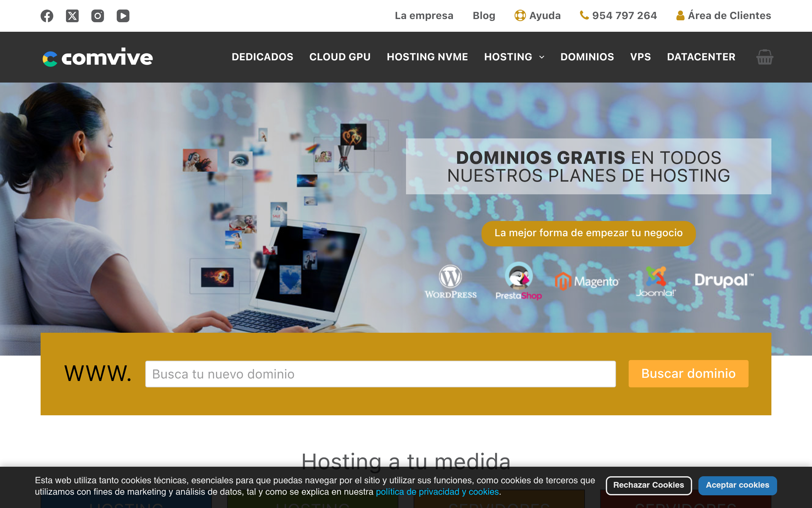This screenshot has width=812, height=508.
Task: Reject cookies with Rechazar Cookies button
Action: [x=649, y=485]
